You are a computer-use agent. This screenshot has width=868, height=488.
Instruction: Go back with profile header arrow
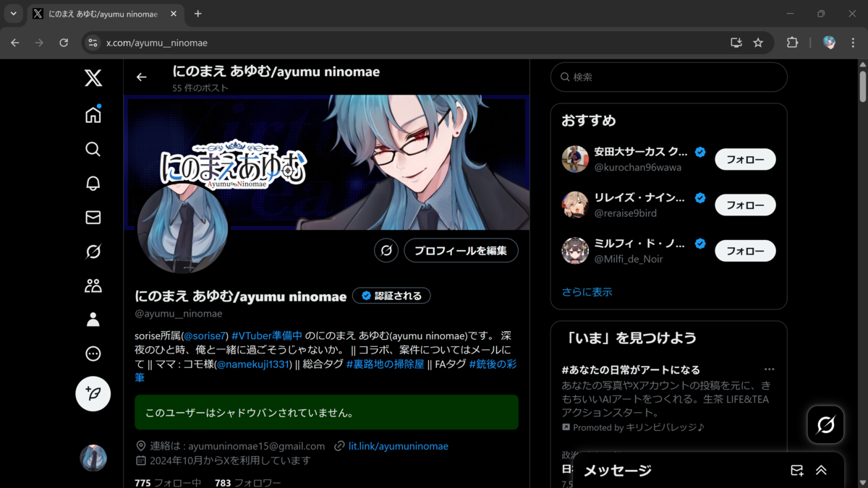[x=142, y=77]
